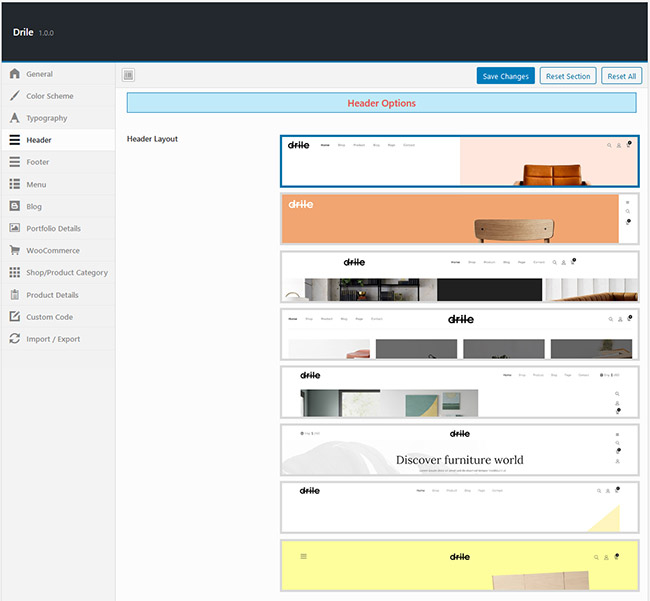Select header layout with black banner images
The height and width of the screenshot is (601, 650).
459,276
